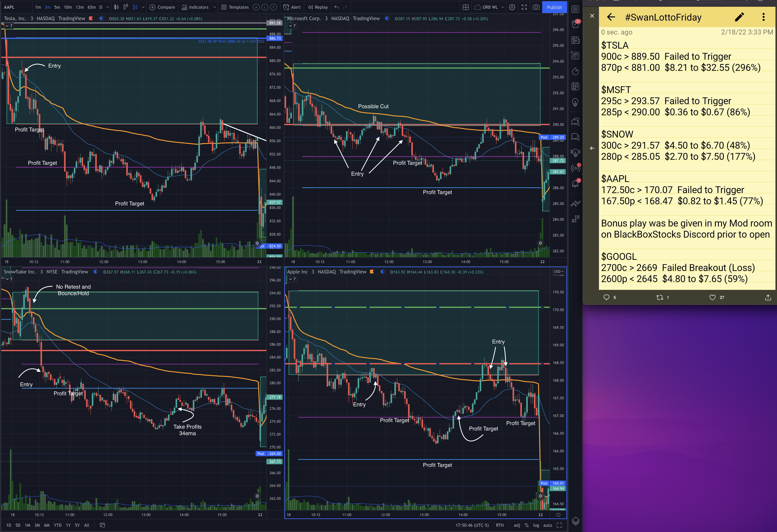Start bar Replay mode
Screen dimensions: 777x532
pyautogui.click(x=318, y=7)
